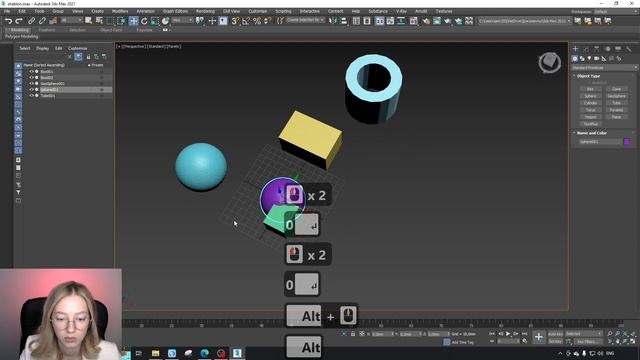Screen dimensions: 640x360
Task: Activate the Select and Scale tool
Action: coord(155,21)
